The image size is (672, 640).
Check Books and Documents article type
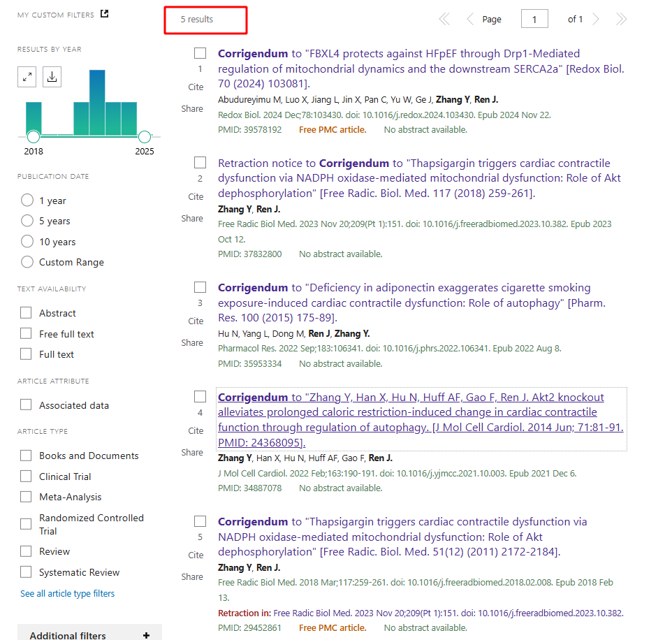coord(26,456)
